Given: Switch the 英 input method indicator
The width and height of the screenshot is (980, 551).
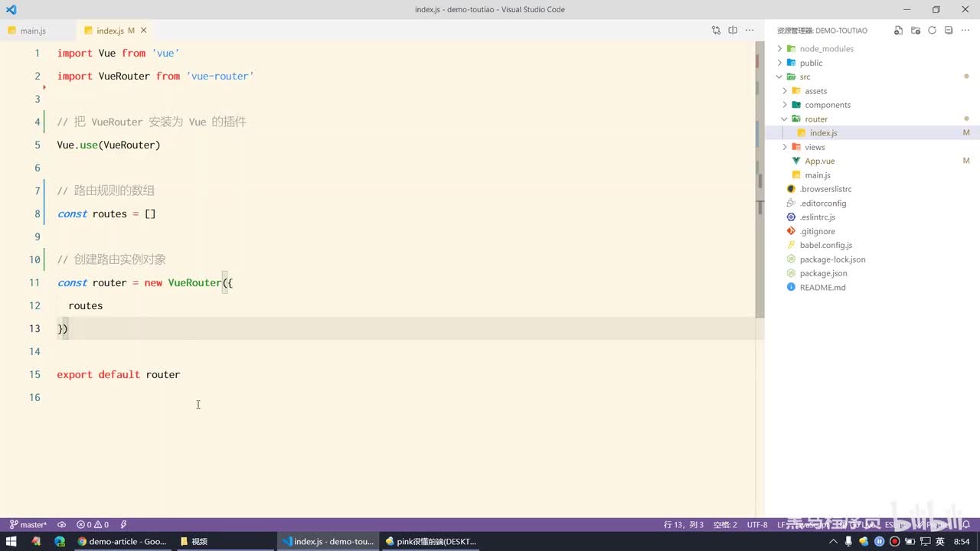Looking at the screenshot, I should click(939, 541).
